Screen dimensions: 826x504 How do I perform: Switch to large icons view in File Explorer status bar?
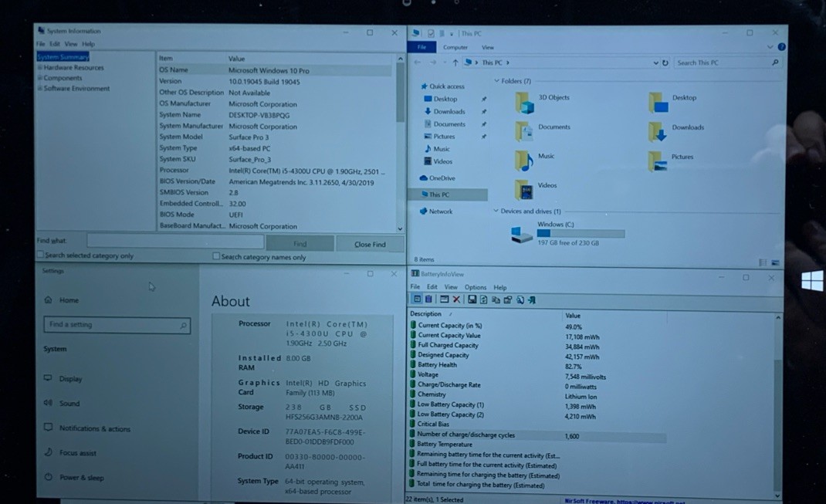(775, 262)
